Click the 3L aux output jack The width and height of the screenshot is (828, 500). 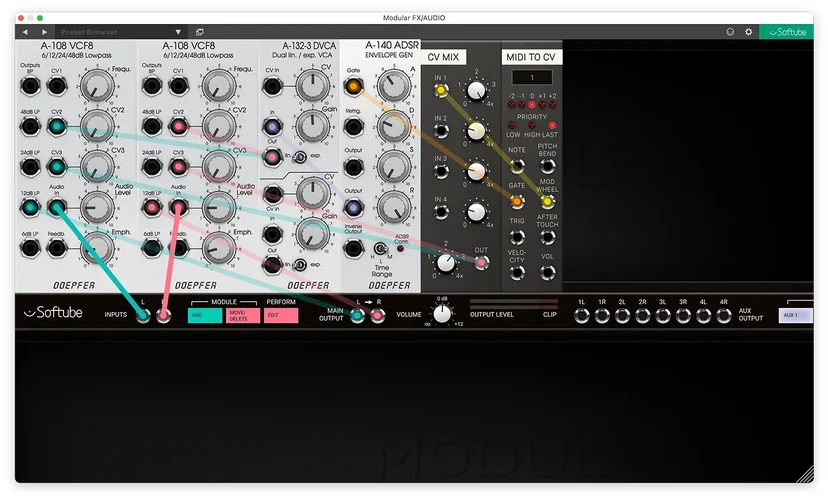[663, 316]
